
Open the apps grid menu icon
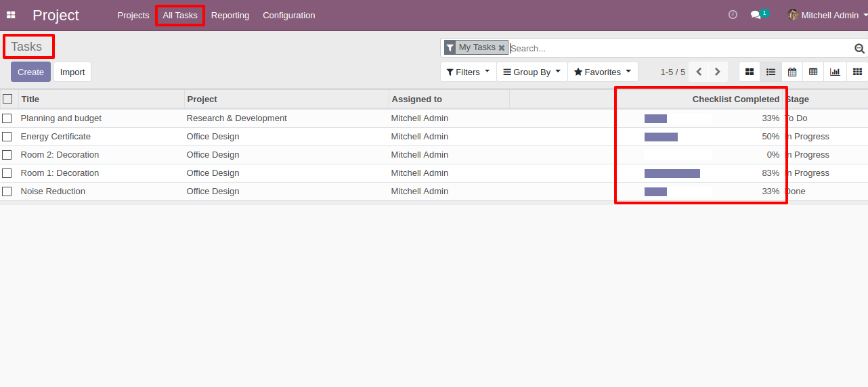(11, 15)
